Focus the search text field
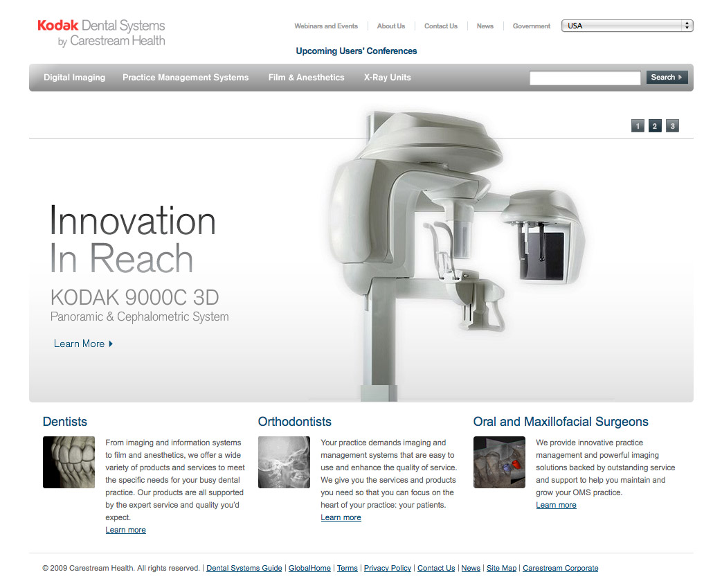 click(585, 78)
